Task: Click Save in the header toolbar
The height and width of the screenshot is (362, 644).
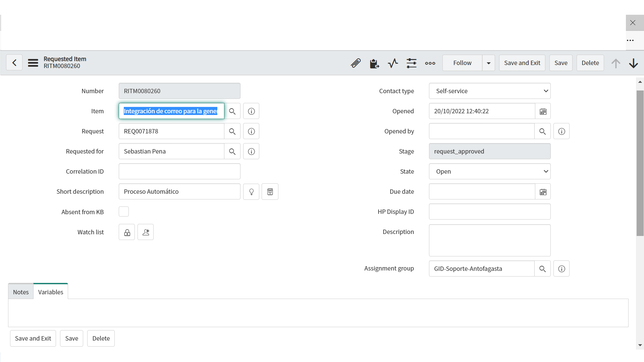Action: pos(561,63)
